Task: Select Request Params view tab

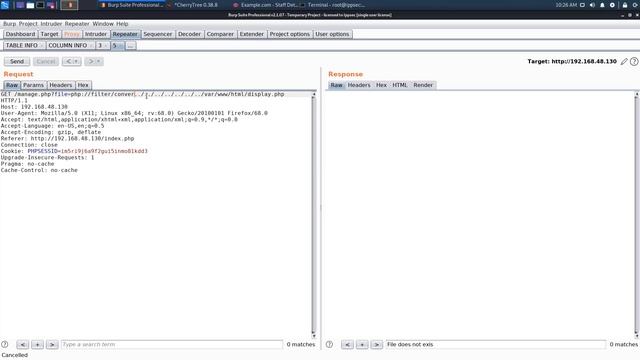Action: coord(33,85)
